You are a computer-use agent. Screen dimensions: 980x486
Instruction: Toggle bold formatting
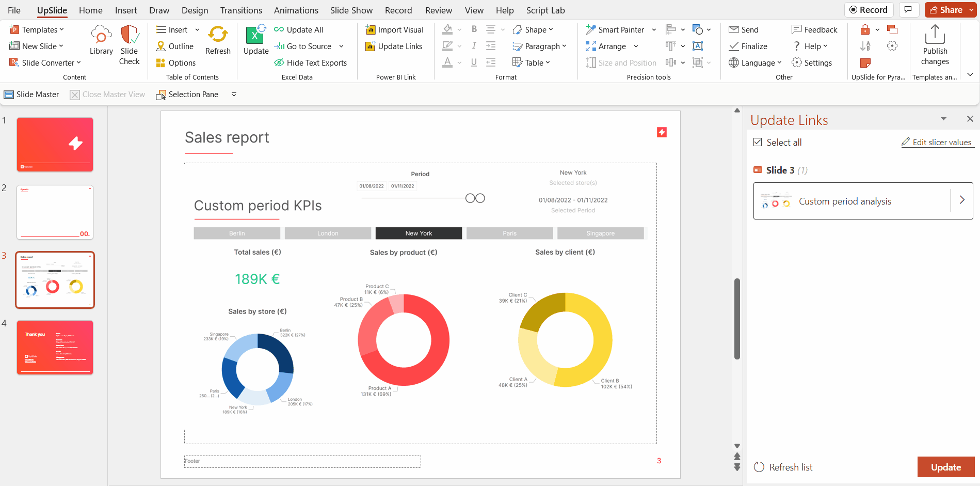pos(473,29)
